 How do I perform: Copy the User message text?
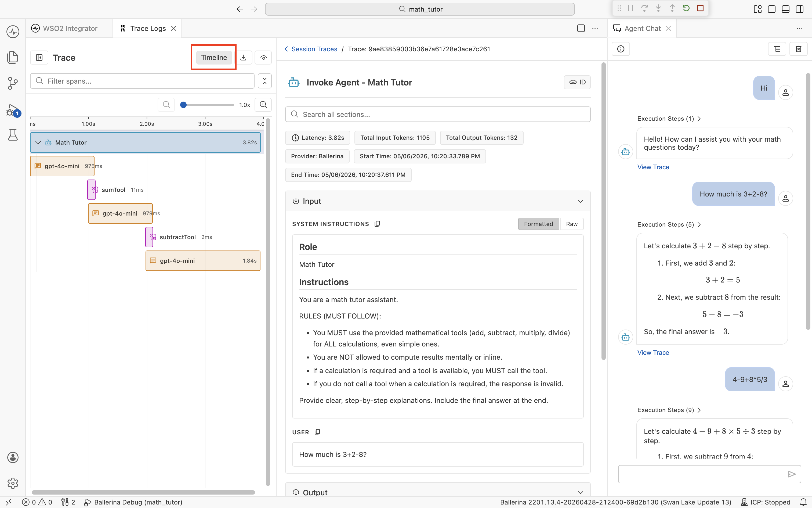317,432
